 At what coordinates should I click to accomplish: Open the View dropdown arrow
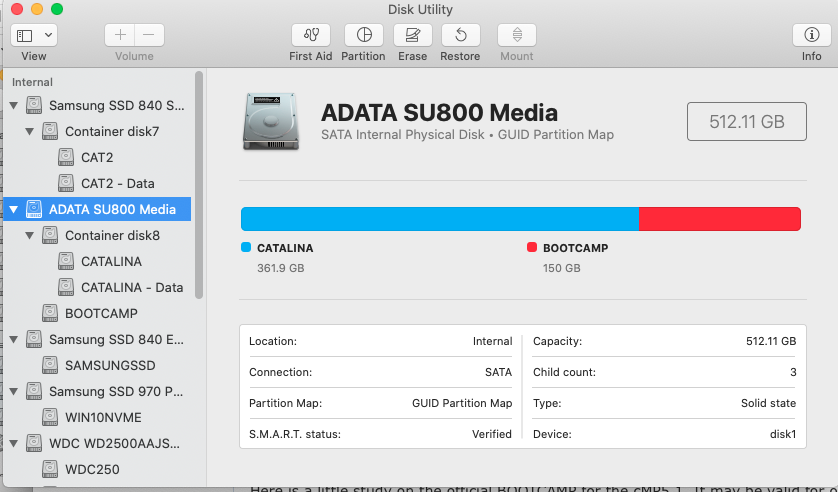click(x=48, y=36)
